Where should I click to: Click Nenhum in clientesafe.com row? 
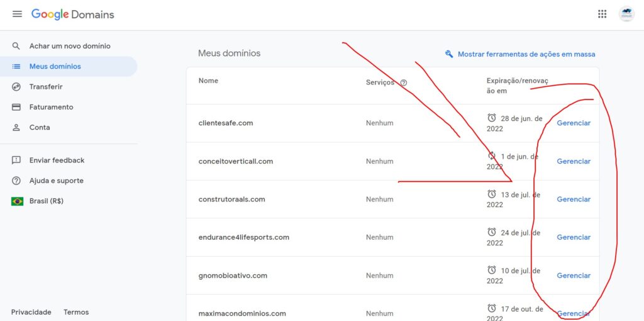[379, 123]
